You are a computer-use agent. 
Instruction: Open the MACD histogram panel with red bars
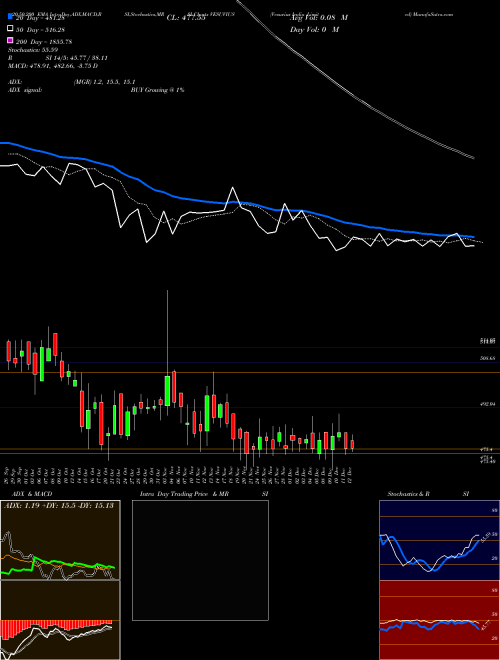click(x=60, y=620)
